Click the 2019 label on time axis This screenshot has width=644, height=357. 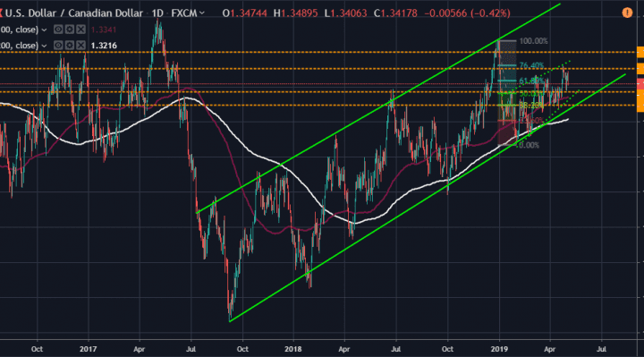coord(499,349)
